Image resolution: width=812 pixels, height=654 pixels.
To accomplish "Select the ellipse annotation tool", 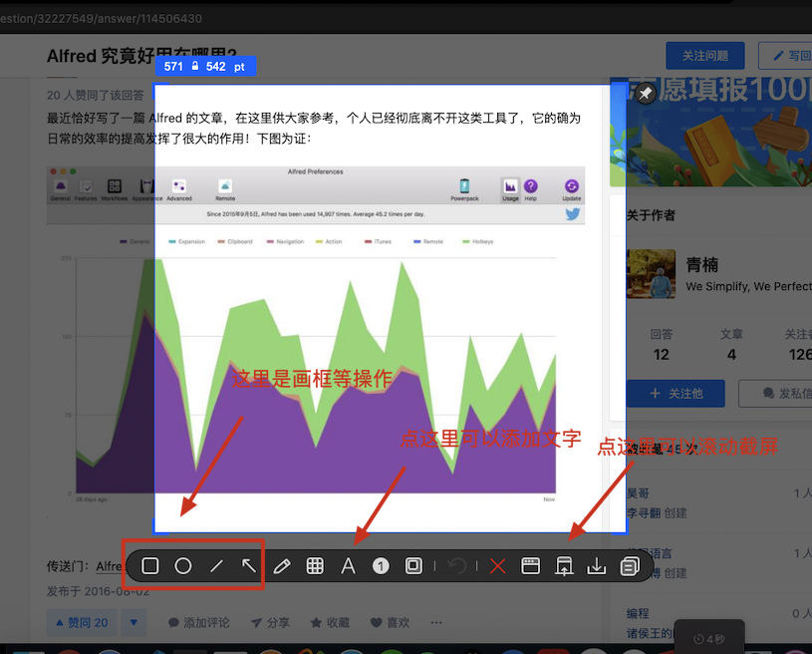I will (x=182, y=566).
